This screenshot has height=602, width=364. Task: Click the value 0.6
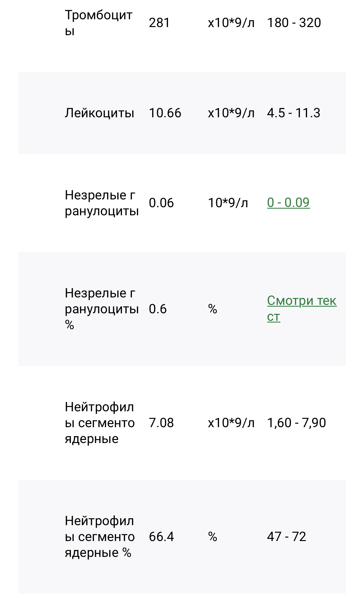click(x=158, y=309)
